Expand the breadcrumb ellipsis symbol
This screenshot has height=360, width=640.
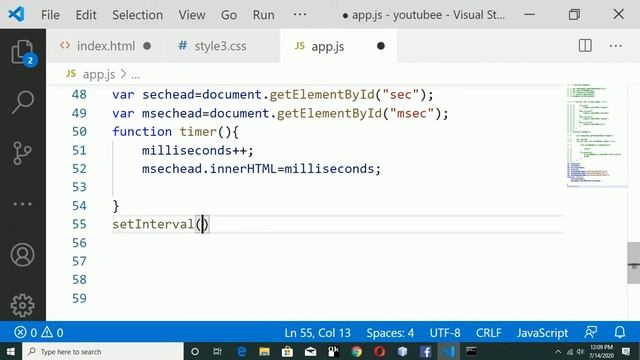point(136,76)
